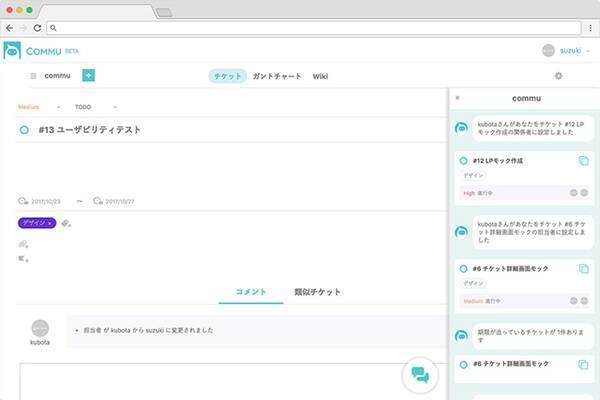This screenshot has height=400, width=600.
Task: Click the blue plus add button
Action: pyautogui.click(x=88, y=75)
